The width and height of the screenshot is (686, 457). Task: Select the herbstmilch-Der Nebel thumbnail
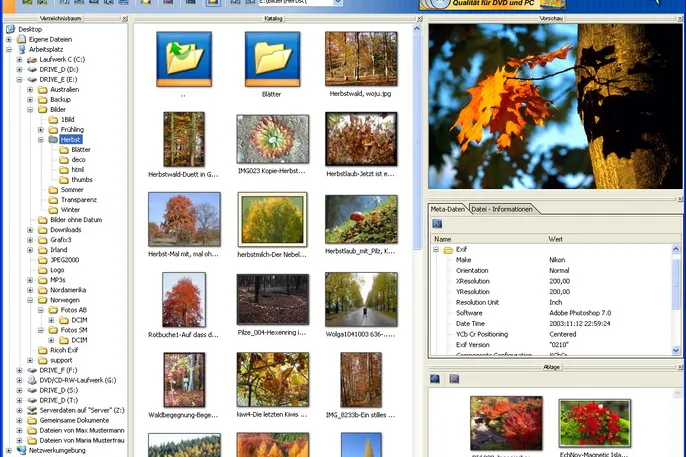tap(272, 219)
